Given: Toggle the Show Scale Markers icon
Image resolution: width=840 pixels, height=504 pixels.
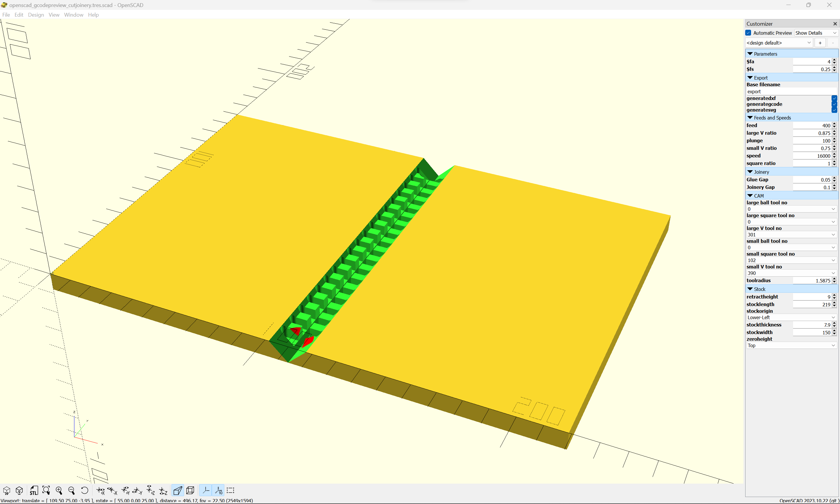Looking at the screenshot, I should point(218,490).
